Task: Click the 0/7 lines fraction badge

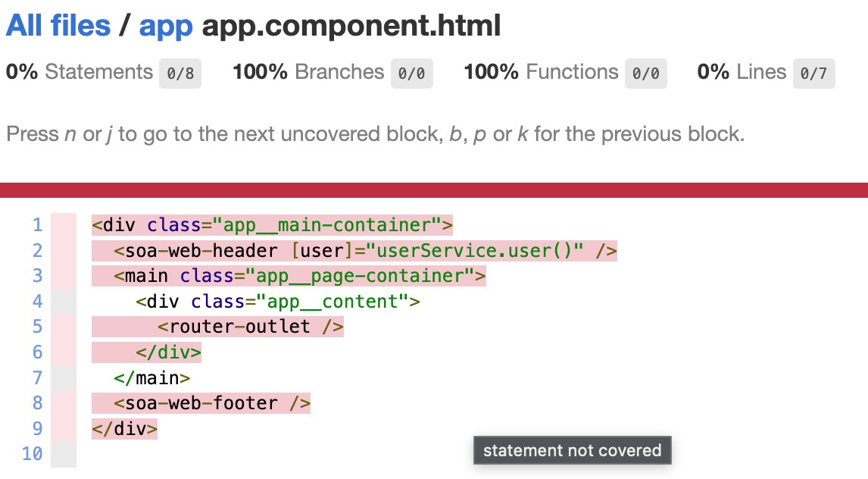Action: 813,73
